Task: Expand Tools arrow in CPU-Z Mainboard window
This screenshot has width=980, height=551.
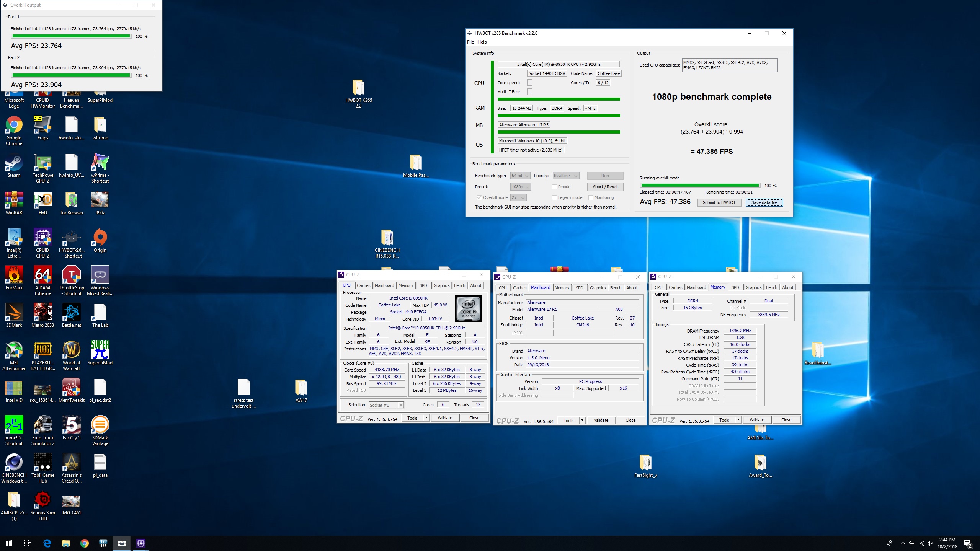Action: pyautogui.click(x=582, y=420)
